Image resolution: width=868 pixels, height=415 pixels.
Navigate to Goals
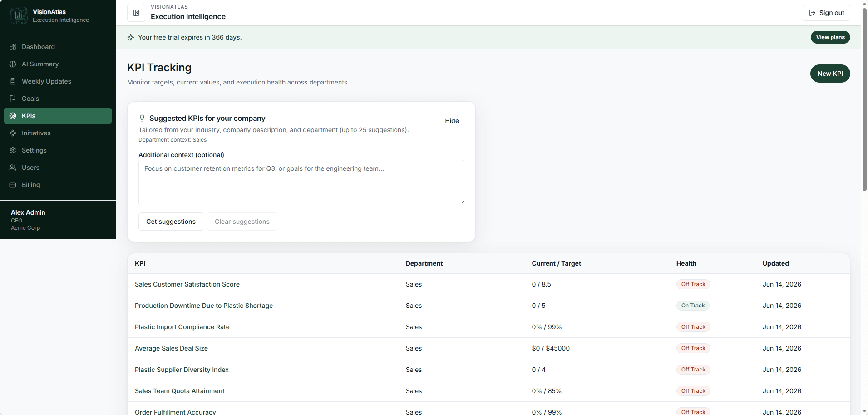coord(58,99)
